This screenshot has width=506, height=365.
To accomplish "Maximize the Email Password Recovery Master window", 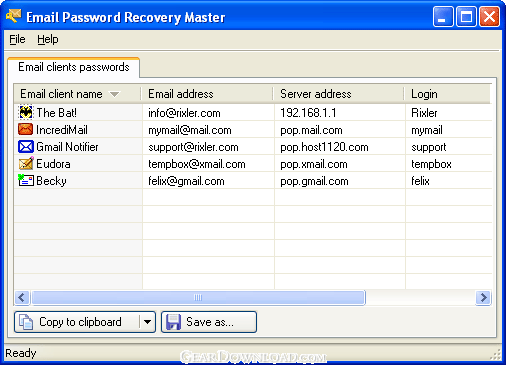I will 466,16.
